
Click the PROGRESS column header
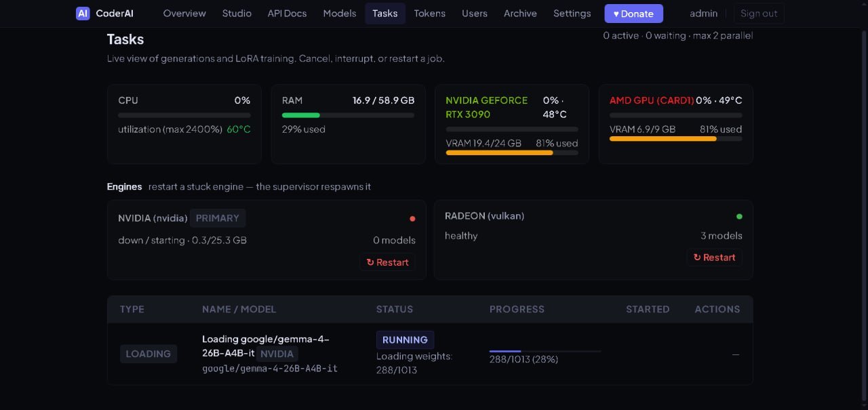pyautogui.click(x=517, y=309)
